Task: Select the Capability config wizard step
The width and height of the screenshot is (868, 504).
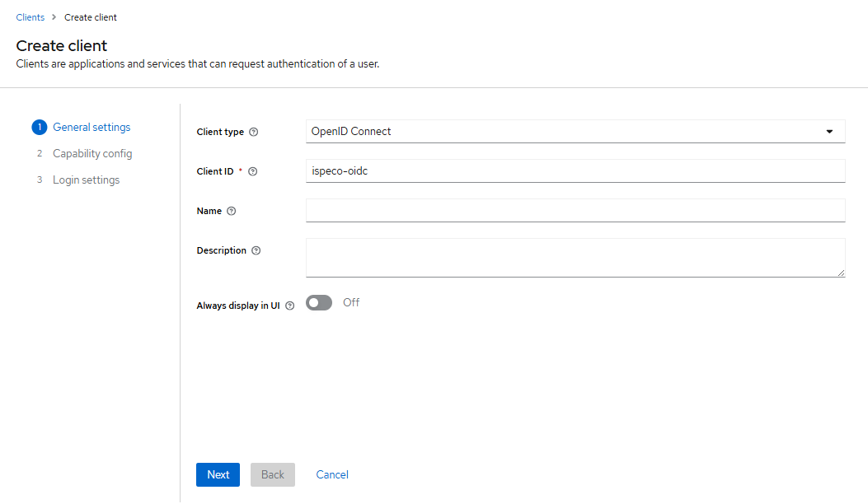Action: [x=92, y=153]
